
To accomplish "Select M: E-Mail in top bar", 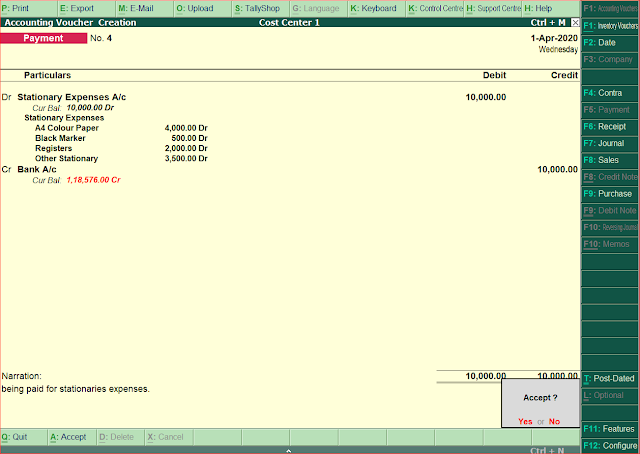I will [x=145, y=8].
